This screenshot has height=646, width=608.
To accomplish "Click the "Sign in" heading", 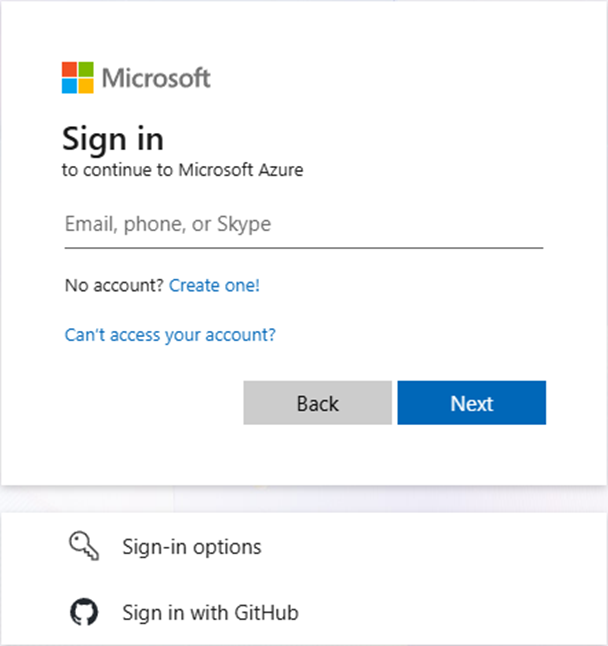I will click(x=113, y=137).
